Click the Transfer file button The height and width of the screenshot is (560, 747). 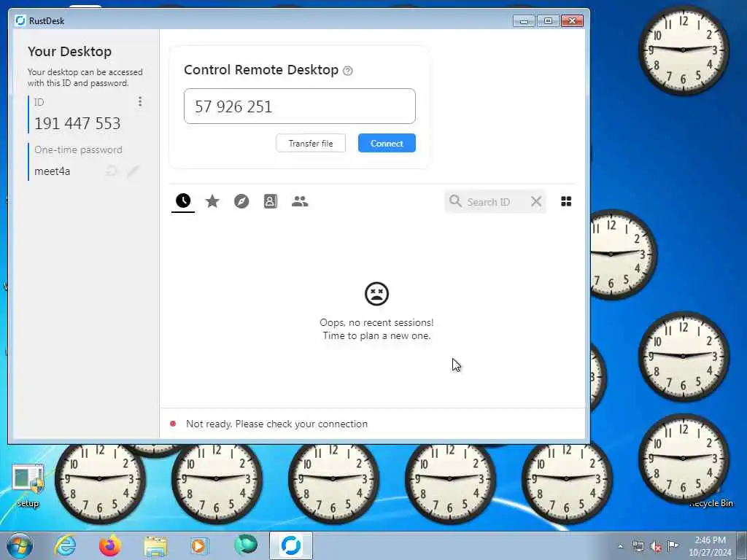coord(311,144)
